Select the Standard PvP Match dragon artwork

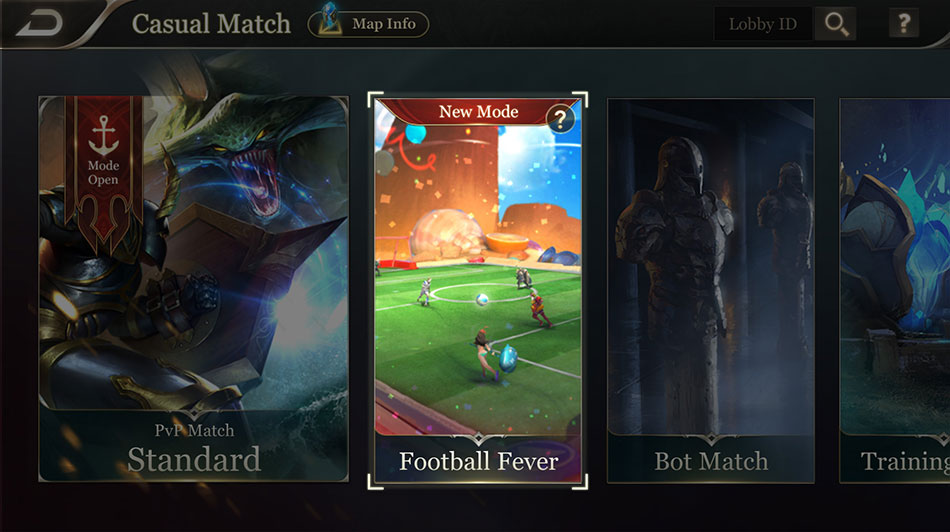click(x=193, y=253)
